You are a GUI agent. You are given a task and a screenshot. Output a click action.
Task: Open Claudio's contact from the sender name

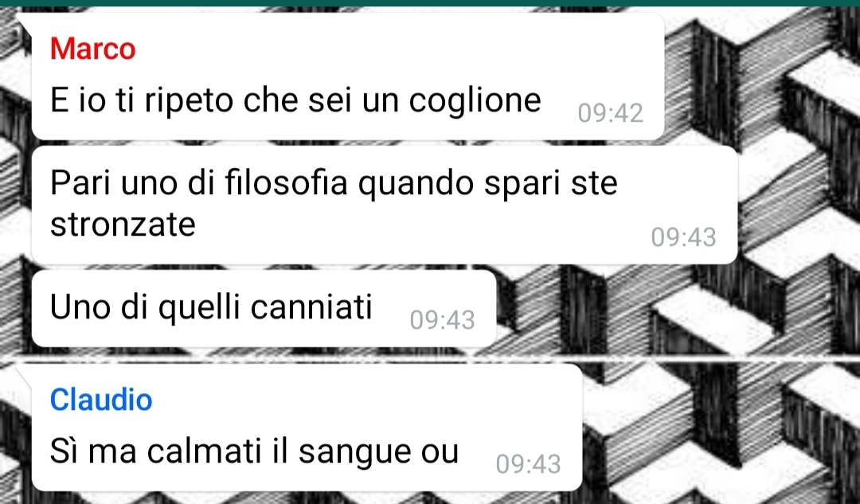pyautogui.click(x=101, y=399)
